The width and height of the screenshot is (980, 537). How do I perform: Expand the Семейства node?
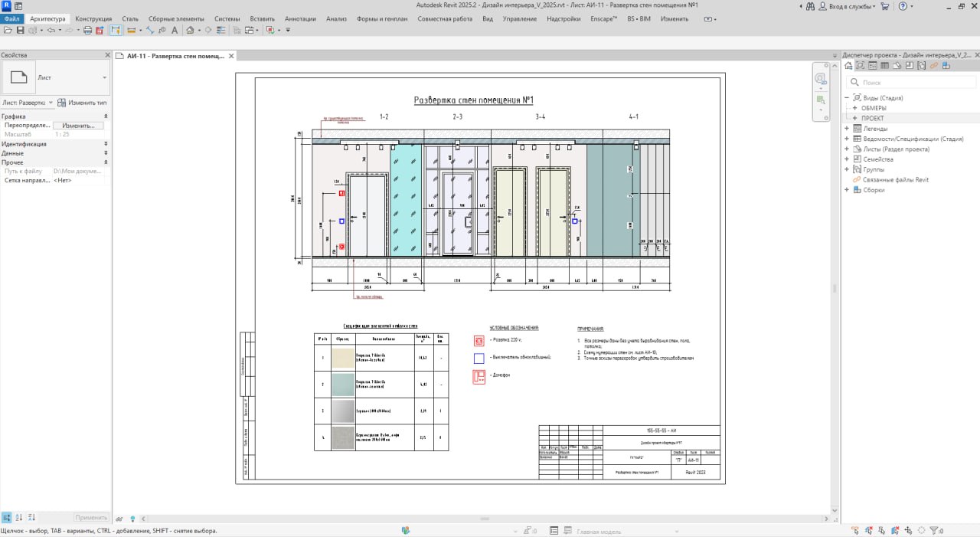pos(847,159)
